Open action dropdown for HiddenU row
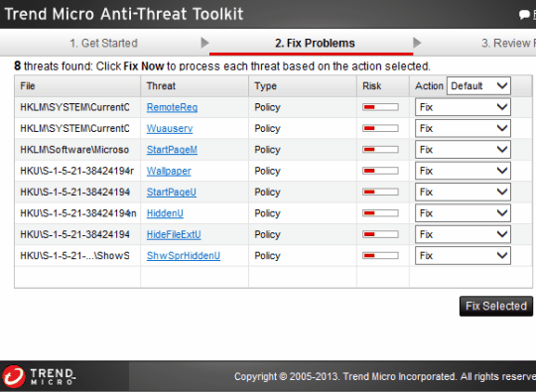Screen dimensions: 536x392 pyautogui.click(x=463, y=213)
